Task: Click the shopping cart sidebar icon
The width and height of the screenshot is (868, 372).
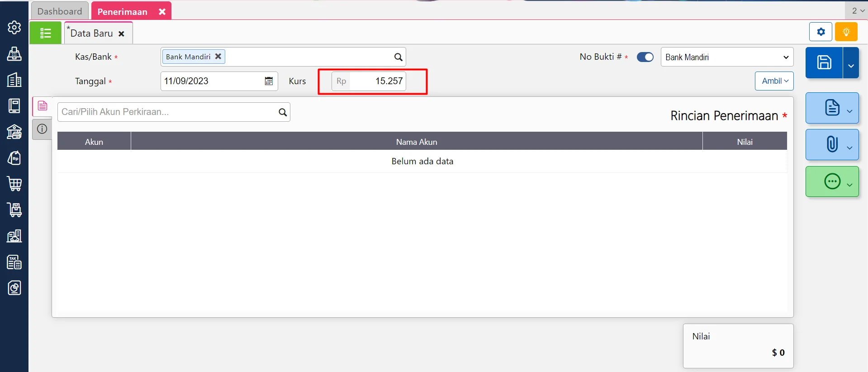Action: coord(14,184)
